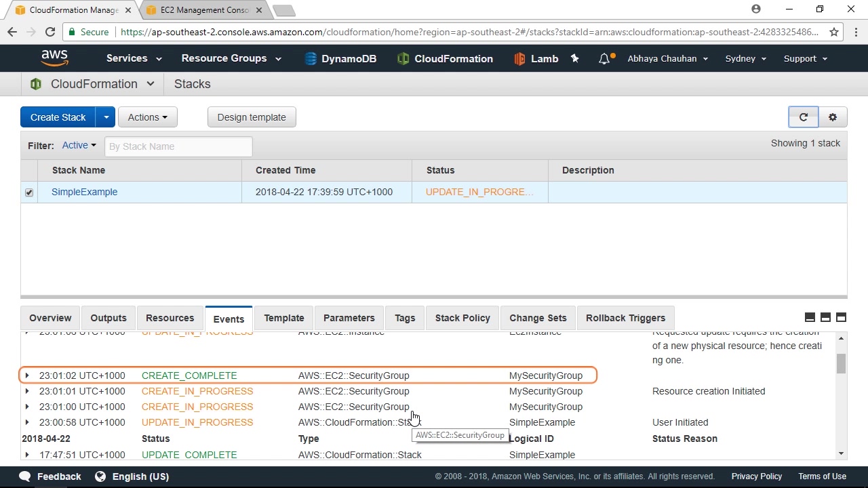Expand the 23:01:02 CREATE_COMPLETE event row
868x488 pixels.
point(27,375)
